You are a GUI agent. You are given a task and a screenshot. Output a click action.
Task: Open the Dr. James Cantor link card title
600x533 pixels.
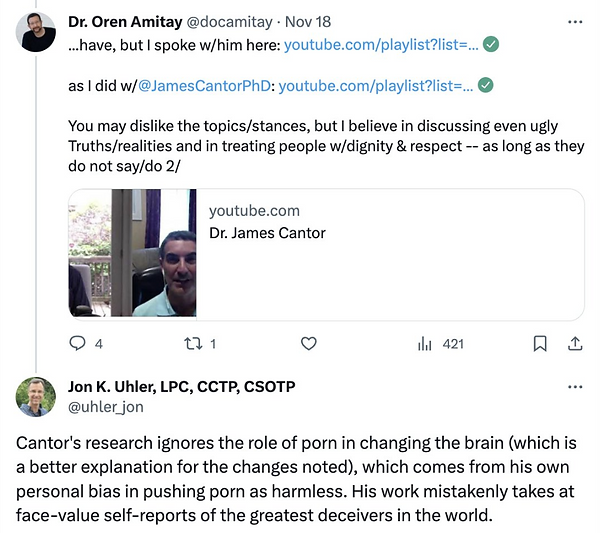tap(267, 233)
